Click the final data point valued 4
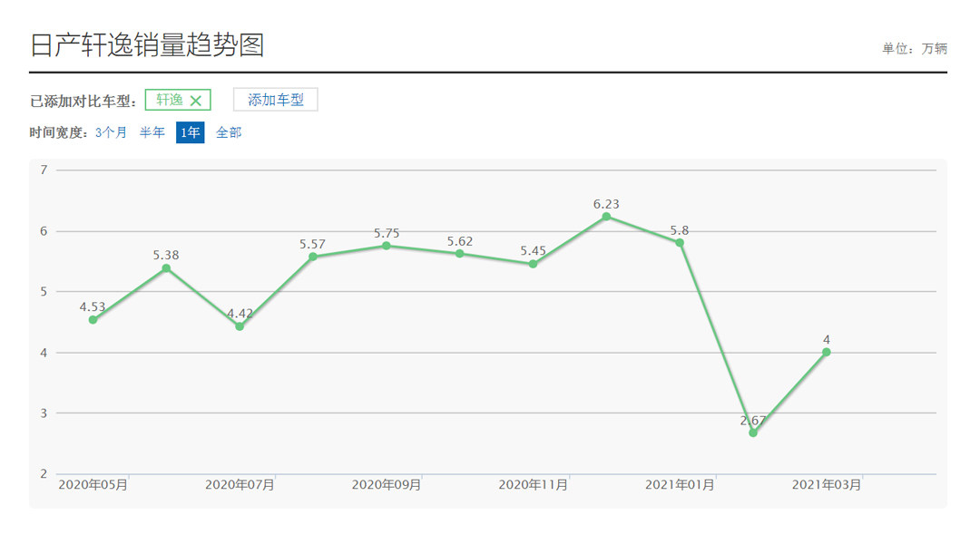The height and width of the screenshot is (544, 980). tap(827, 353)
